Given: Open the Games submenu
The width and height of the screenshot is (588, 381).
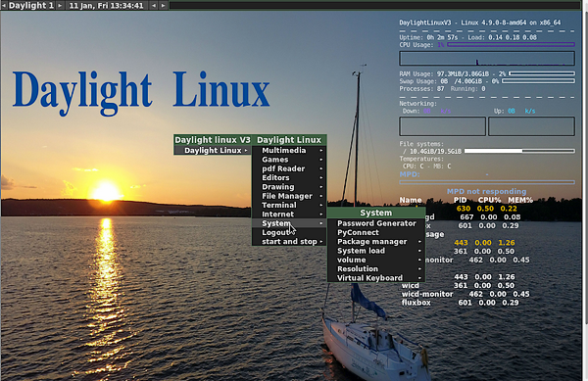Looking at the screenshot, I should coord(289,160).
